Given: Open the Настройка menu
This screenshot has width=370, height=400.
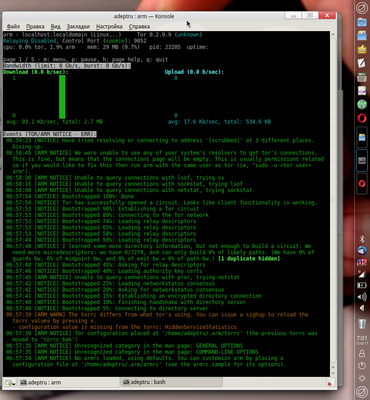Looking at the screenshot, I should 109,26.
